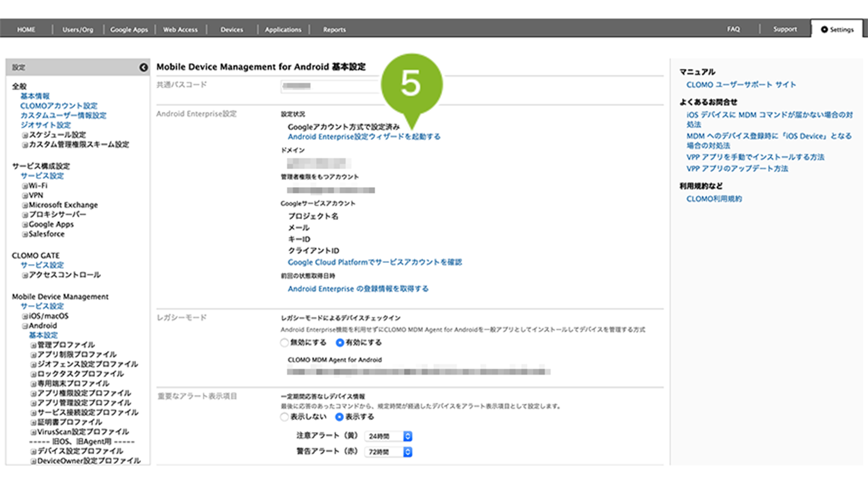The image size is (868, 488).
Task: Open the Reports menu tab
Action: pos(334,29)
